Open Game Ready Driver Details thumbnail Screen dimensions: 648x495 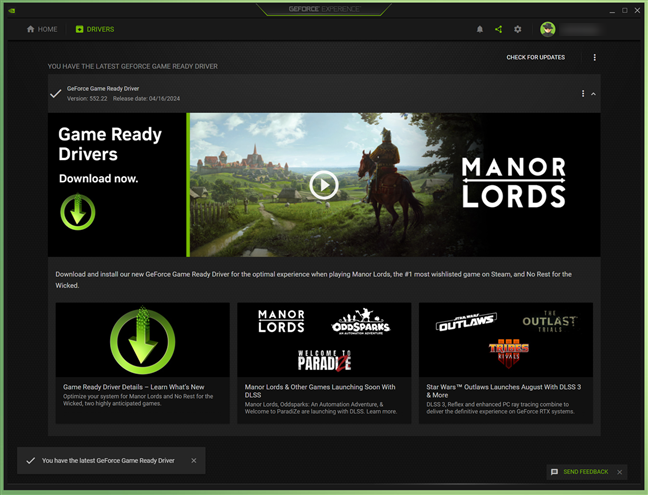[x=143, y=340]
